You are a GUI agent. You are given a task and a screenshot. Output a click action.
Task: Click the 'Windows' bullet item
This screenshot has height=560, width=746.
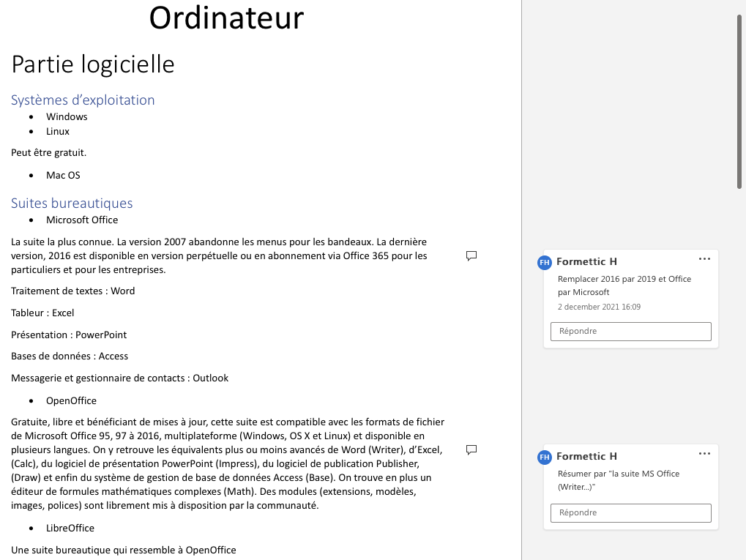[x=67, y=116]
